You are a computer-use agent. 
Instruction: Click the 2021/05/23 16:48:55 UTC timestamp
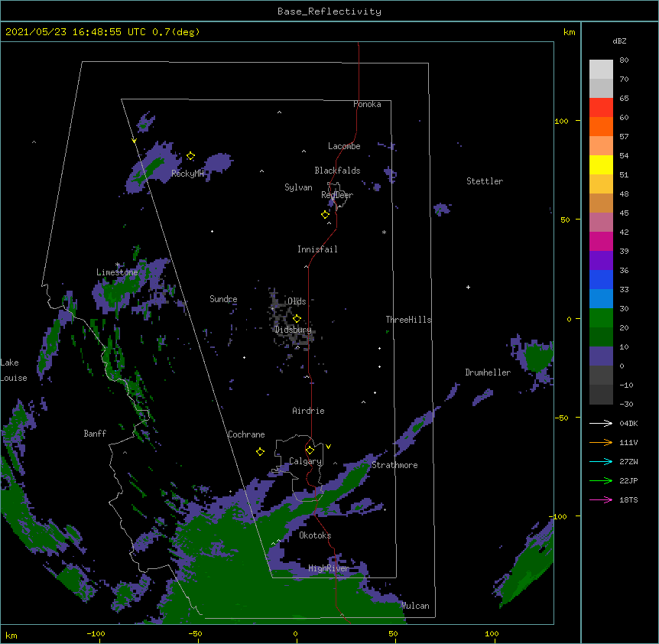pyautogui.click(x=76, y=32)
